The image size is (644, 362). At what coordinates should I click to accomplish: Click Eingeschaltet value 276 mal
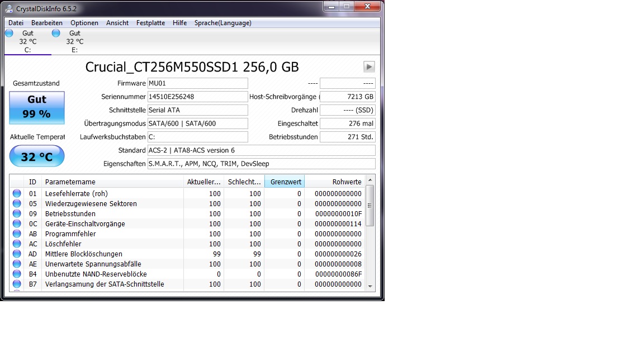348,123
